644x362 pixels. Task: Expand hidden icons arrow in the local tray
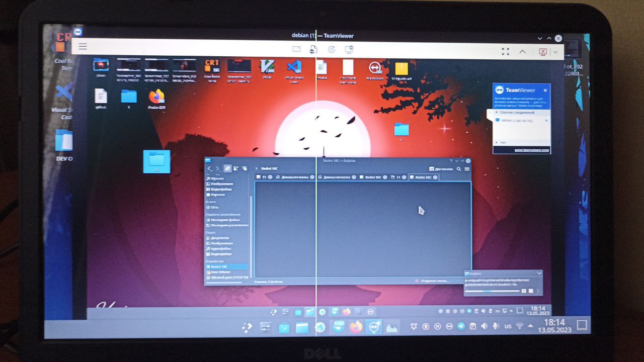tap(530, 326)
